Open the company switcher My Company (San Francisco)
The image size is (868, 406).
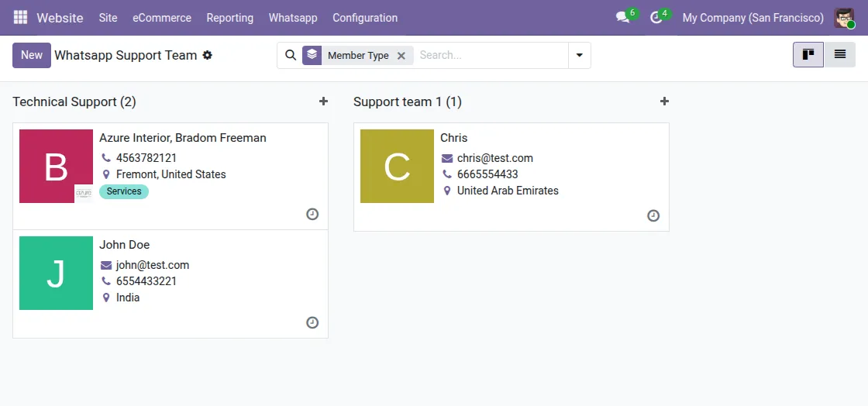(x=753, y=18)
